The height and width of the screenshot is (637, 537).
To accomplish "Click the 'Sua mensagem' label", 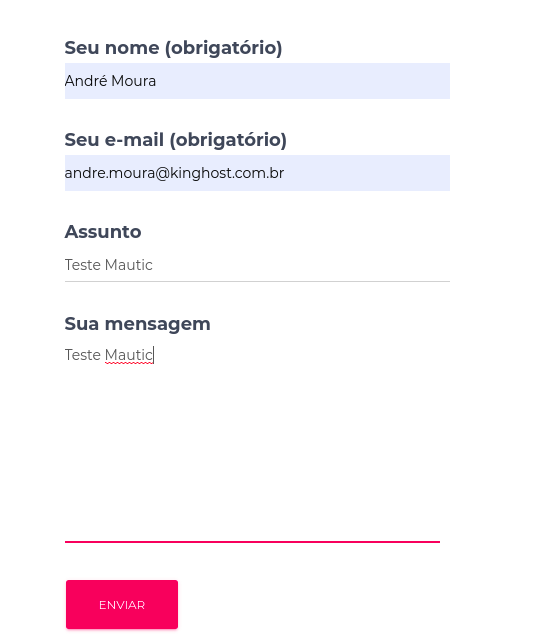I will pos(137,324).
